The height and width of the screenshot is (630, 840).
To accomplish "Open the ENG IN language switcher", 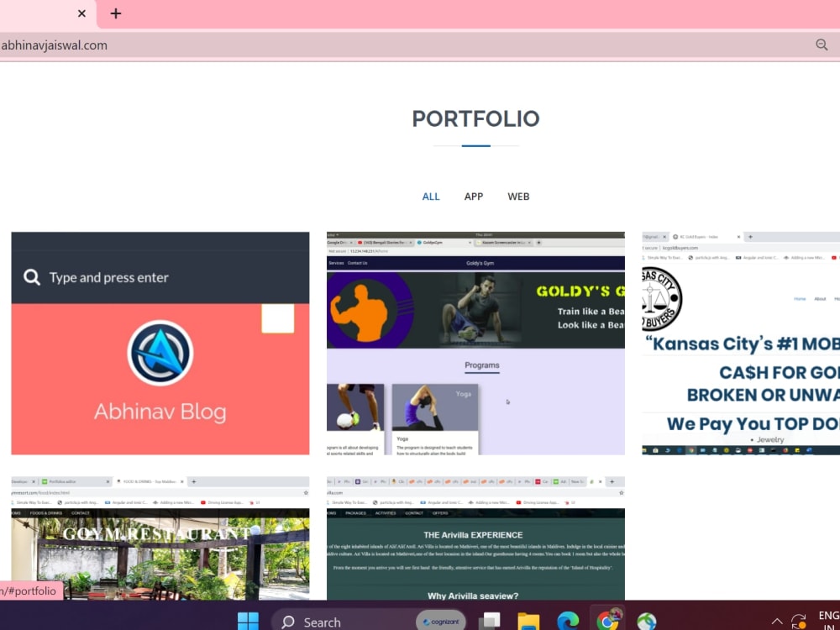I will click(829, 622).
